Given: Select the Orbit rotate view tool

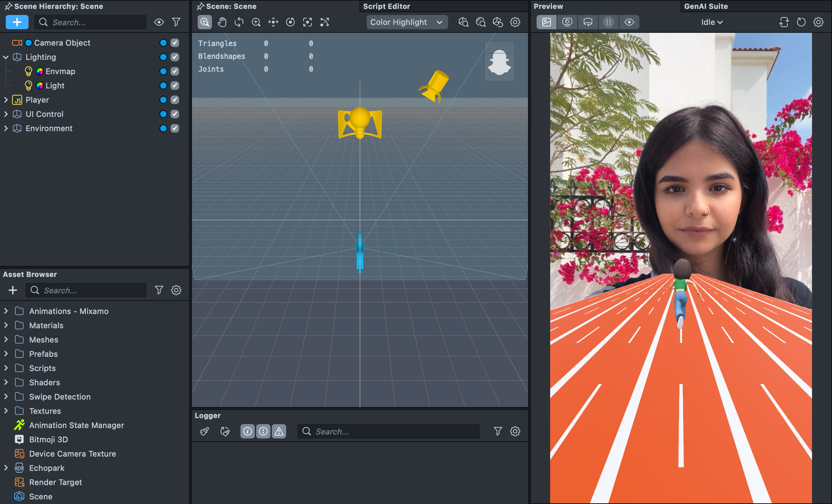Looking at the screenshot, I should (x=239, y=22).
